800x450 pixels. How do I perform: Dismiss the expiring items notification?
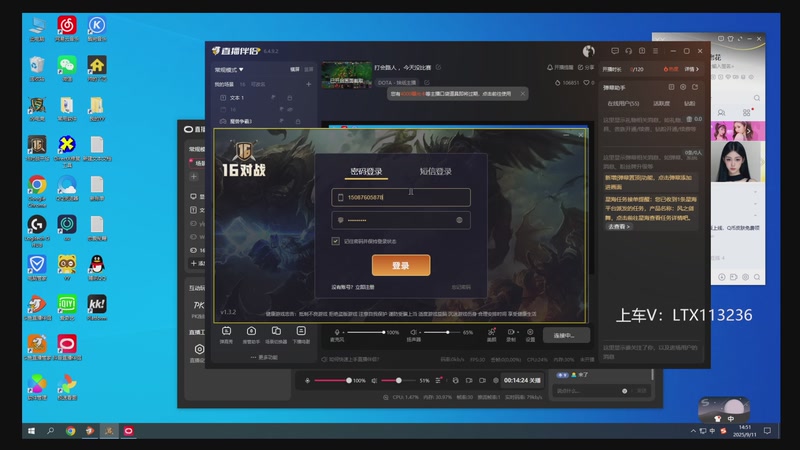pos(522,93)
